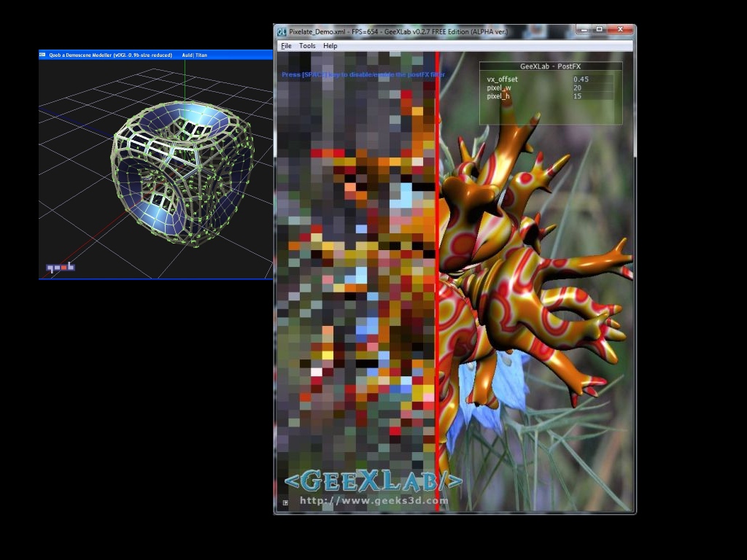Click the pixel_h label
The height and width of the screenshot is (560, 747).
coord(498,96)
